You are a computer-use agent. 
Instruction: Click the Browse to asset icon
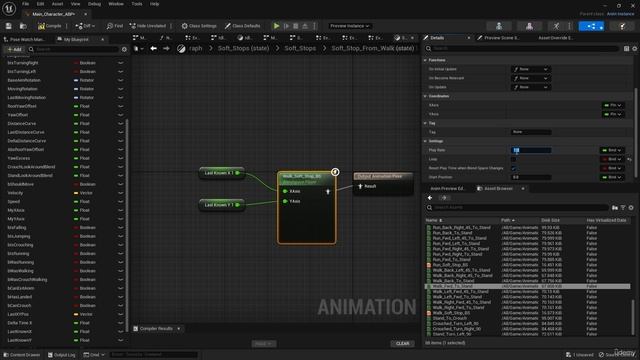point(23,26)
